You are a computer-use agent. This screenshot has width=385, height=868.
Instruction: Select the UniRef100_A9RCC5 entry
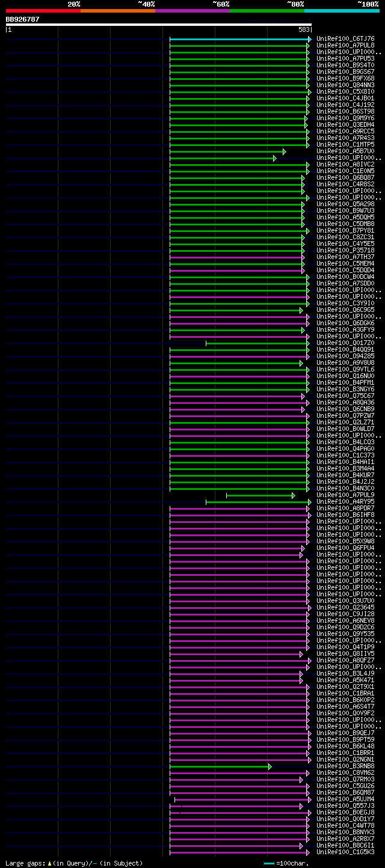click(x=345, y=131)
